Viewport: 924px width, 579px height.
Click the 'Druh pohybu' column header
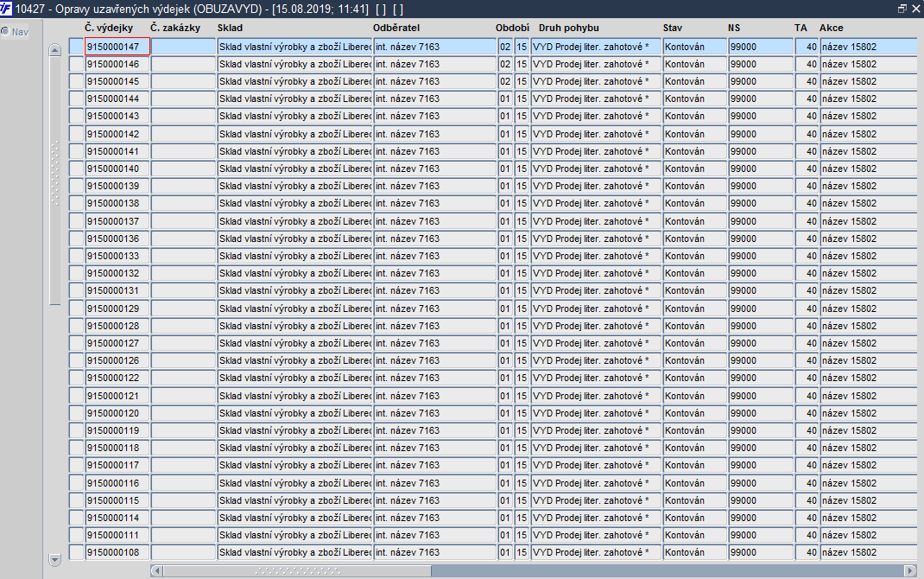(x=568, y=28)
